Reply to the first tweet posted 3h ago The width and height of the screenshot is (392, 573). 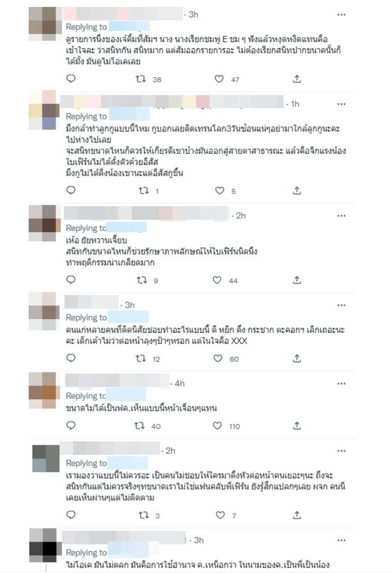coord(71,78)
